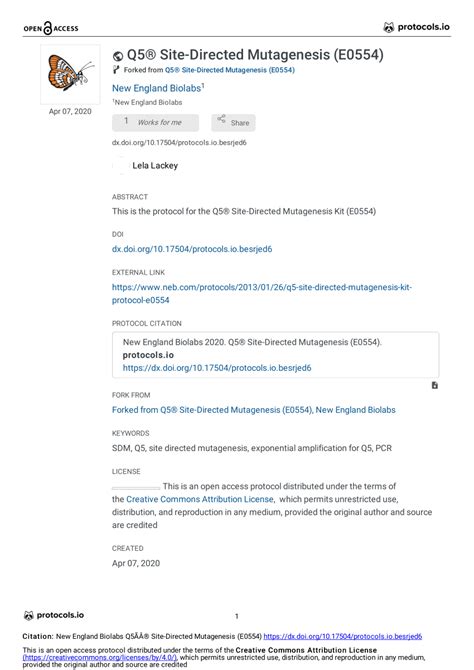The height and width of the screenshot is (670, 474).
Task: Open the Creative Commons Attribution License link
Action: pyautogui.click(x=200, y=499)
